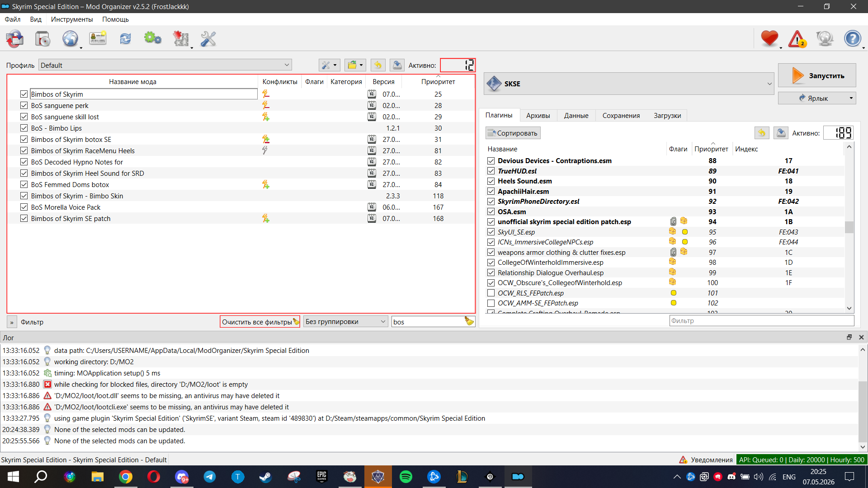Image resolution: width=868 pixels, height=488 pixels.
Task: Switch to the Данные tab
Action: pyautogui.click(x=576, y=116)
